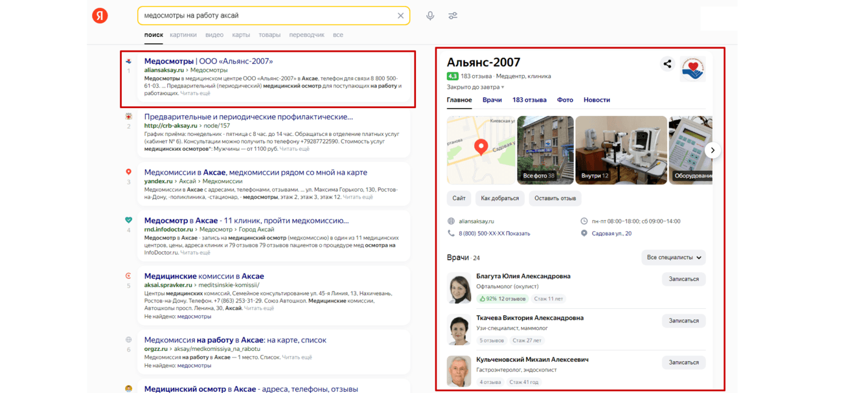This screenshot has width=868, height=393.
Task: Click the 4.3 rating badge
Action: click(x=453, y=76)
